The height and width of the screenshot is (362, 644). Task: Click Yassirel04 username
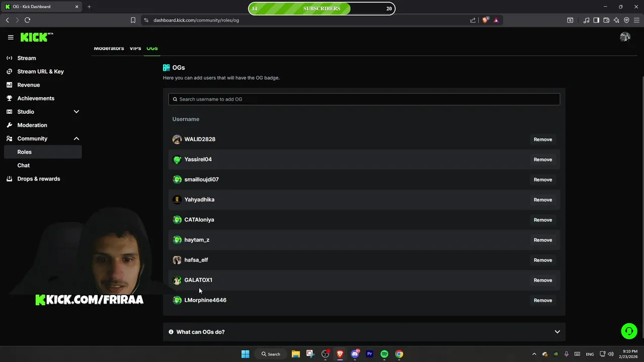click(198, 159)
